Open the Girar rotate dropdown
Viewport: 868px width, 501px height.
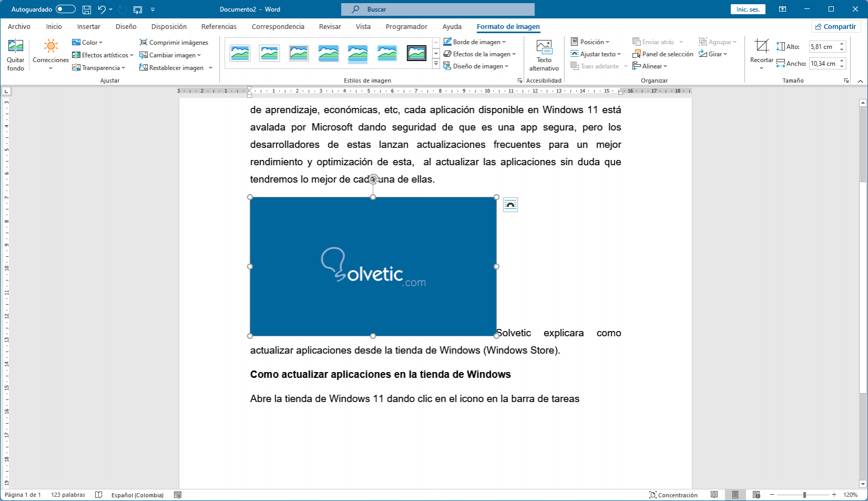(713, 54)
